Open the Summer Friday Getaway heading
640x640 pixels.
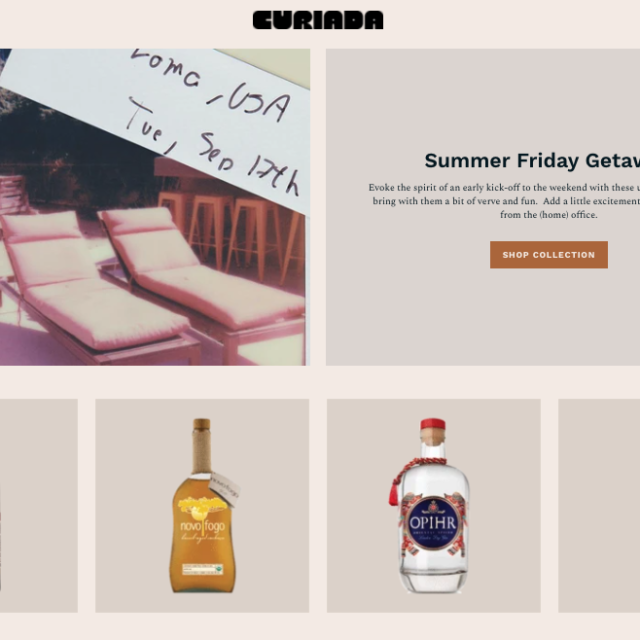pyautogui.click(x=532, y=160)
